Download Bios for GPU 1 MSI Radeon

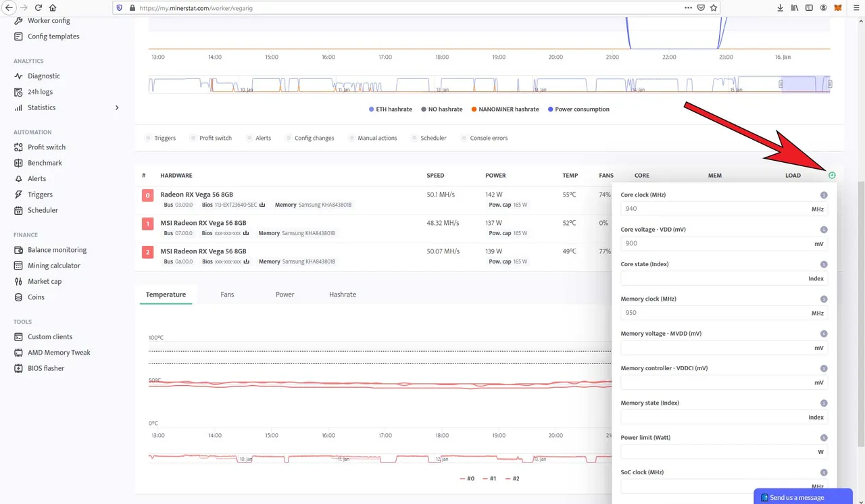246,233
